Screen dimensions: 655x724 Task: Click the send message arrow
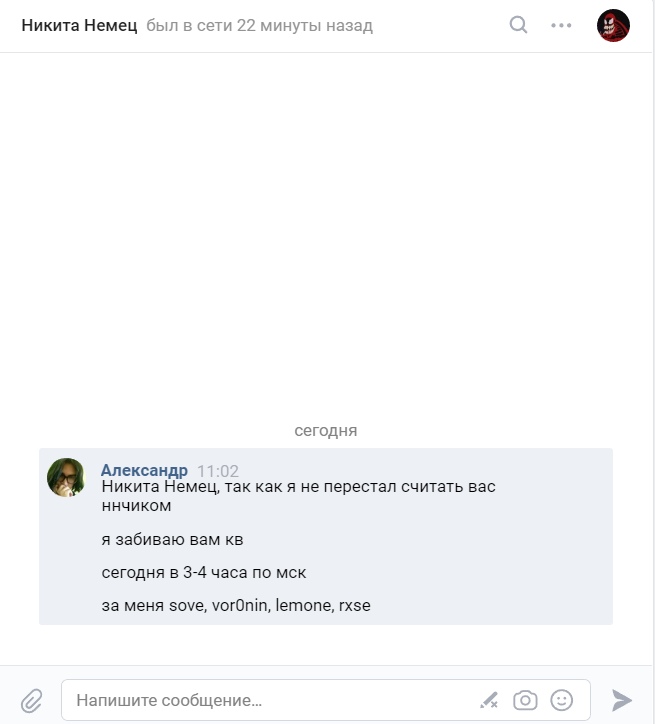pyautogui.click(x=621, y=700)
